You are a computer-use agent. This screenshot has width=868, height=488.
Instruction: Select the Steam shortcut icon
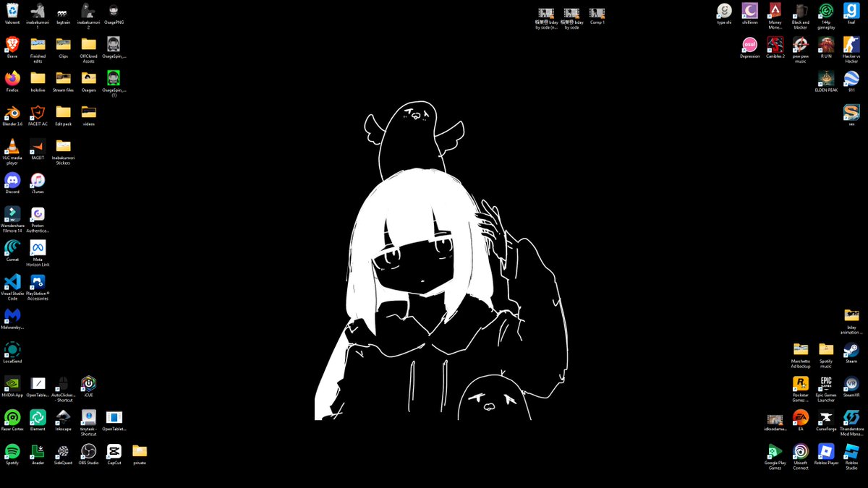(851, 349)
